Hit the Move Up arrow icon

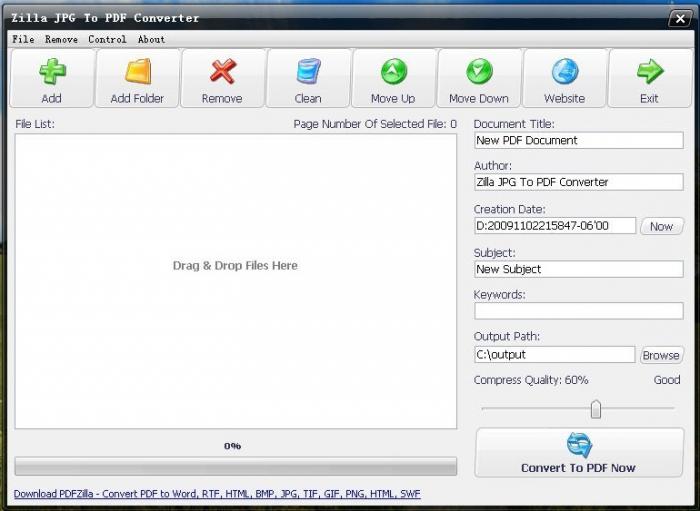pyautogui.click(x=393, y=72)
